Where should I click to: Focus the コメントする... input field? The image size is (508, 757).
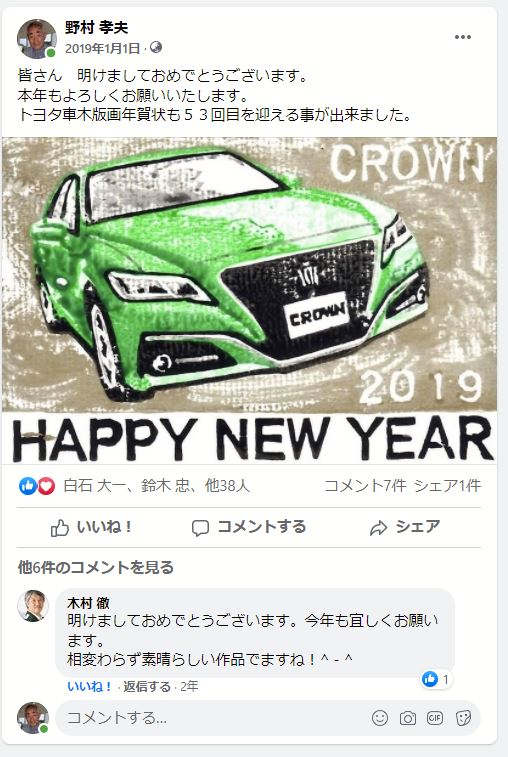(212, 718)
